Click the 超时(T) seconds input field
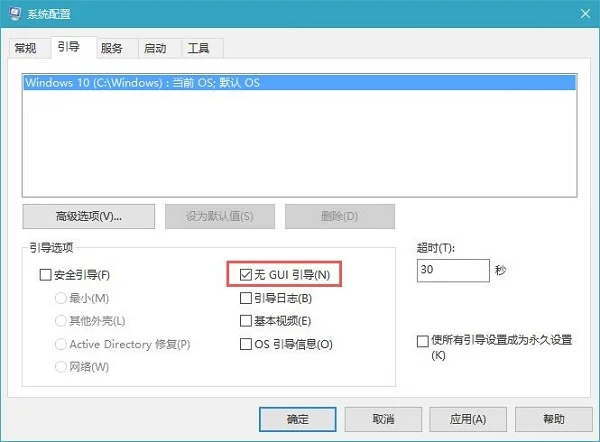Viewport: 600px width, 442px height. (453, 270)
